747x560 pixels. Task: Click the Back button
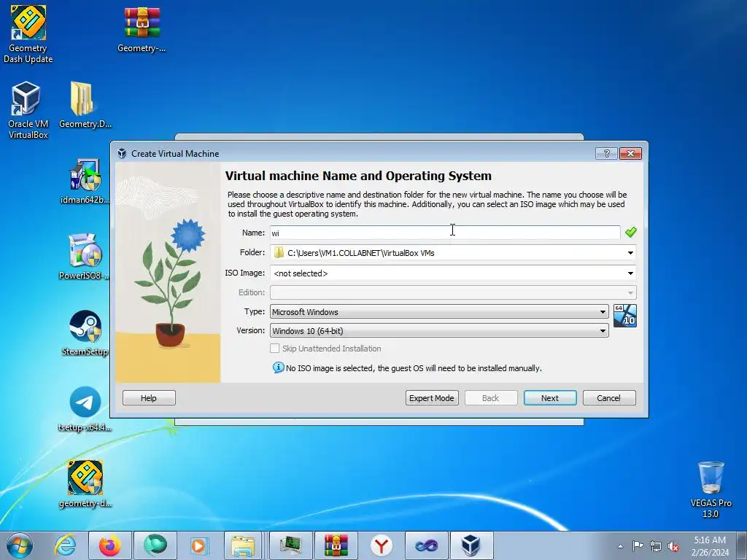pos(491,397)
